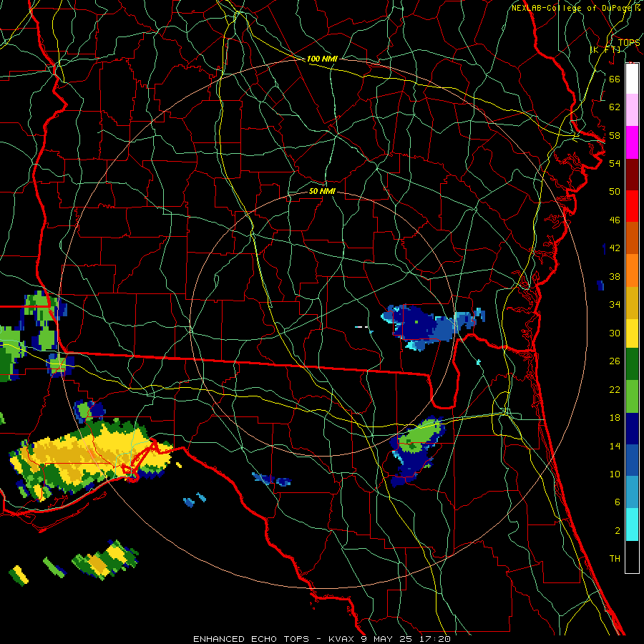The height and width of the screenshot is (644, 644).
Task: Click legend value '26'
Action: pos(615,361)
